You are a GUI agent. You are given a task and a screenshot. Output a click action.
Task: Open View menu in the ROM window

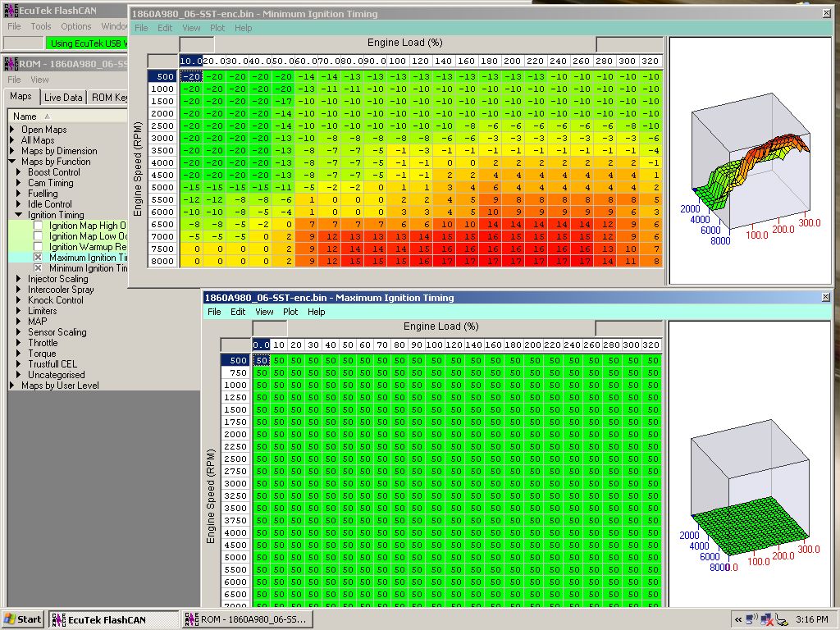(39, 80)
